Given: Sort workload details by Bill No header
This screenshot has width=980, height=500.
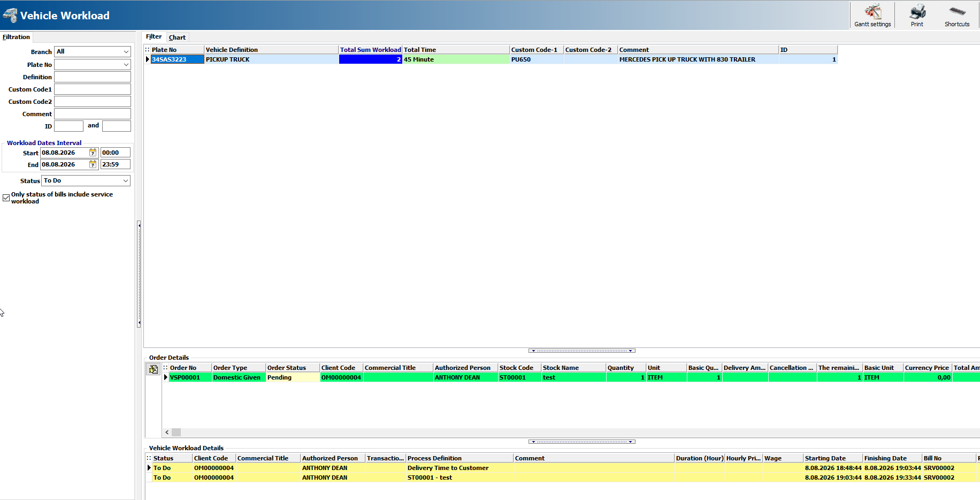Looking at the screenshot, I should (x=949, y=458).
